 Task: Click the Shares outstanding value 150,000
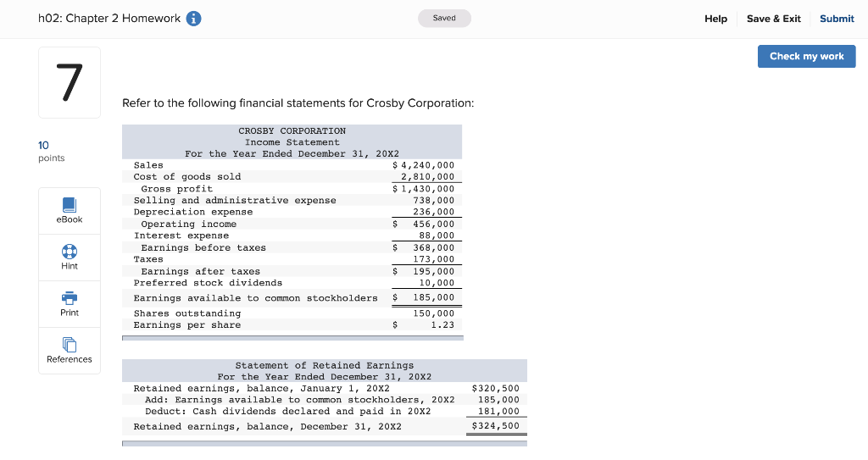click(x=433, y=313)
